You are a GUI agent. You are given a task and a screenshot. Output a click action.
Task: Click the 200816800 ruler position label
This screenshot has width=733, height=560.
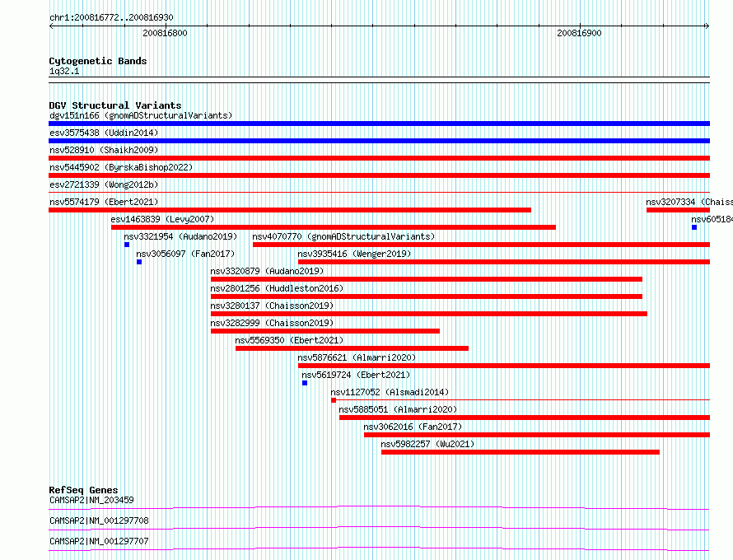click(x=165, y=33)
